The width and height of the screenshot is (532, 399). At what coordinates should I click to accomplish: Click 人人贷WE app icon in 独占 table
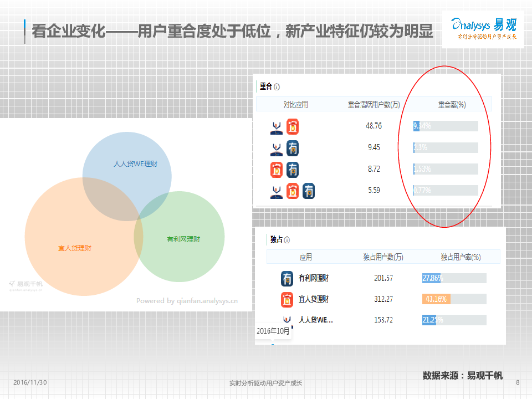(287, 320)
